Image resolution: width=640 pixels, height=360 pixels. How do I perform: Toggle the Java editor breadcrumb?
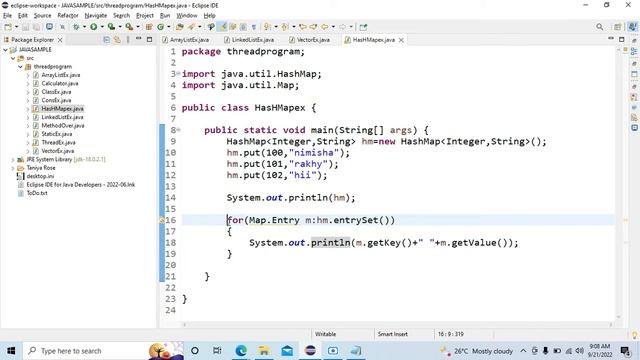[211, 27]
